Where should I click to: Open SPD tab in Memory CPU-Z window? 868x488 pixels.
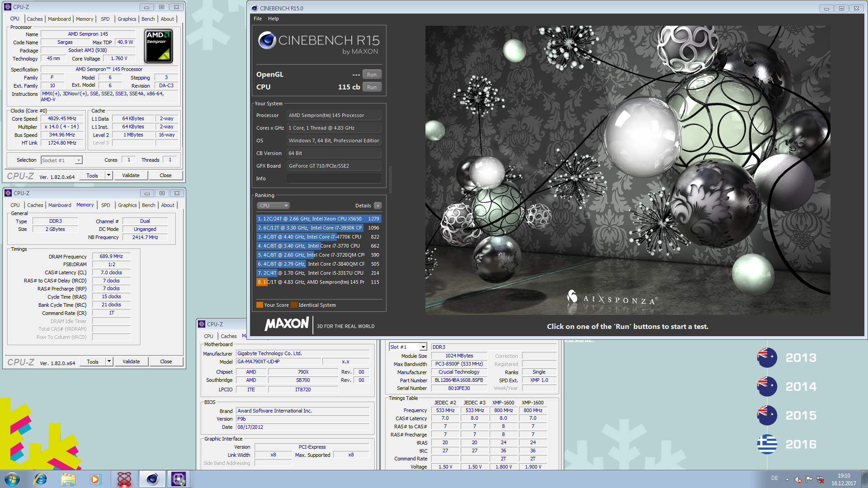[x=105, y=205]
